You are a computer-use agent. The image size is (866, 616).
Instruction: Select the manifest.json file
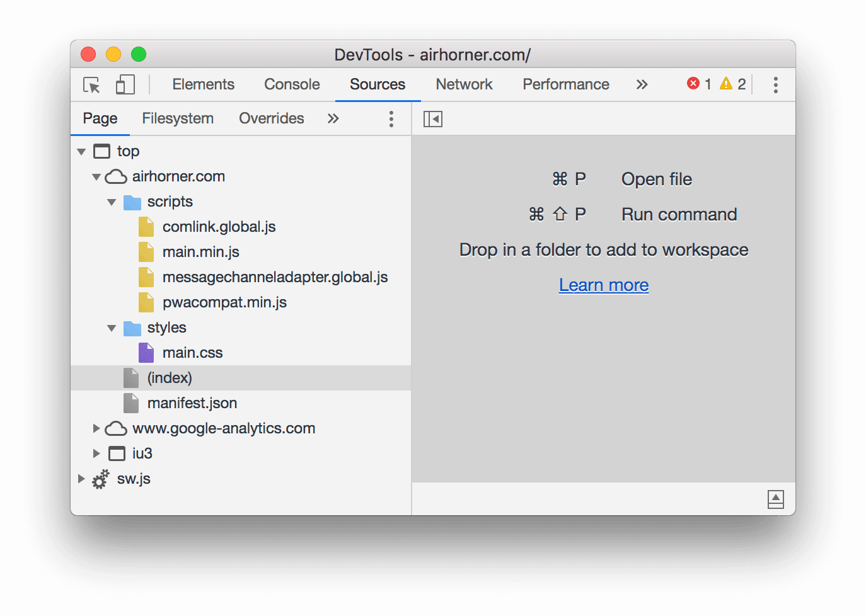(193, 403)
